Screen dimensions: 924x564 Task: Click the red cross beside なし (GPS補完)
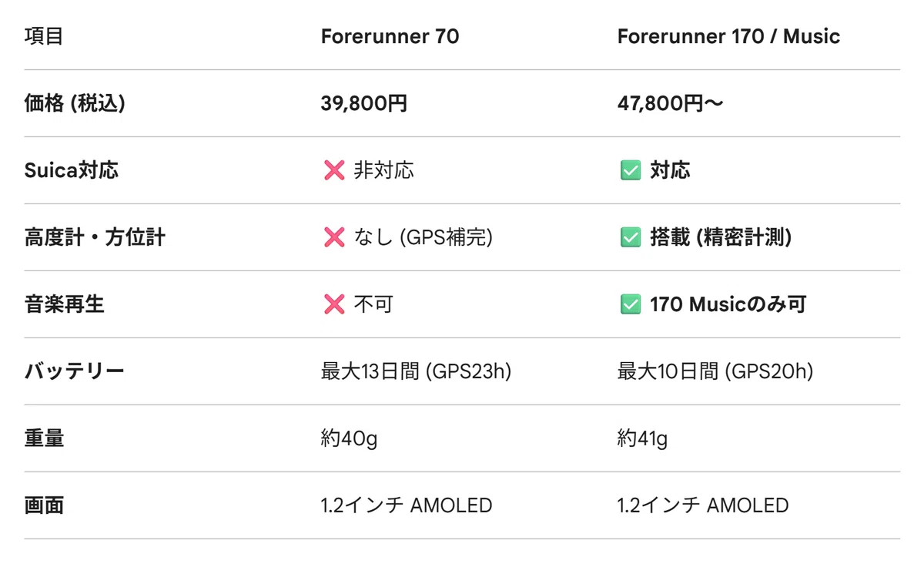(x=334, y=237)
